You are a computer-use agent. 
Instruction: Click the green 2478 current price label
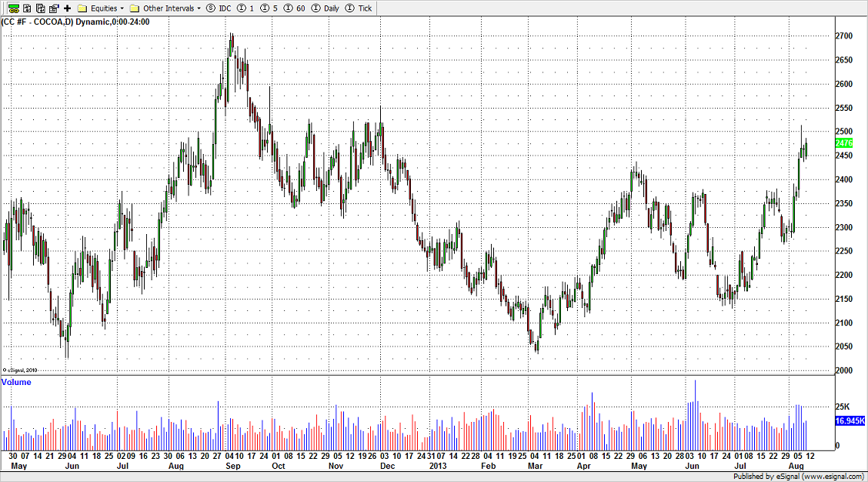[843, 143]
